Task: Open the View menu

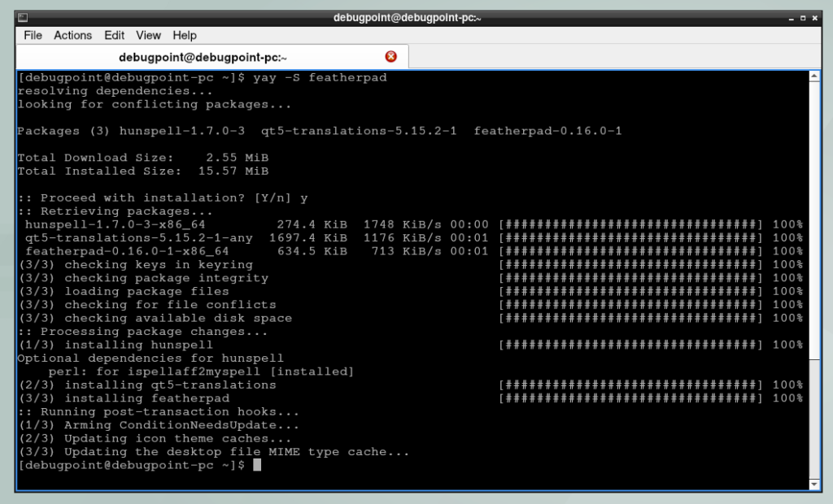Action: click(148, 35)
